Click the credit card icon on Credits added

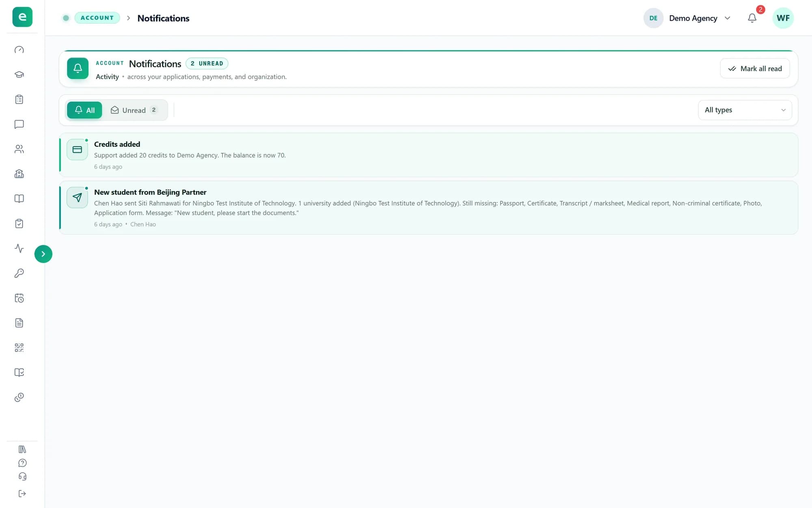tap(77, 150)
